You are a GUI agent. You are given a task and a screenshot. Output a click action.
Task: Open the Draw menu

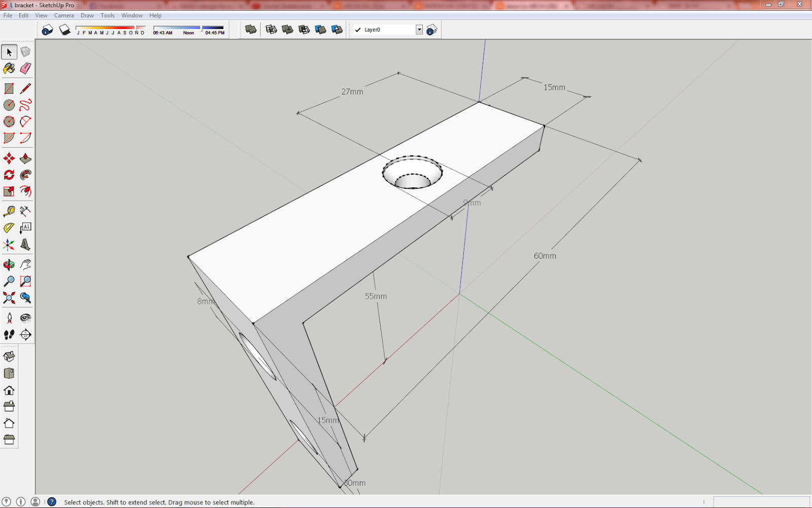(x=87, y=15)
